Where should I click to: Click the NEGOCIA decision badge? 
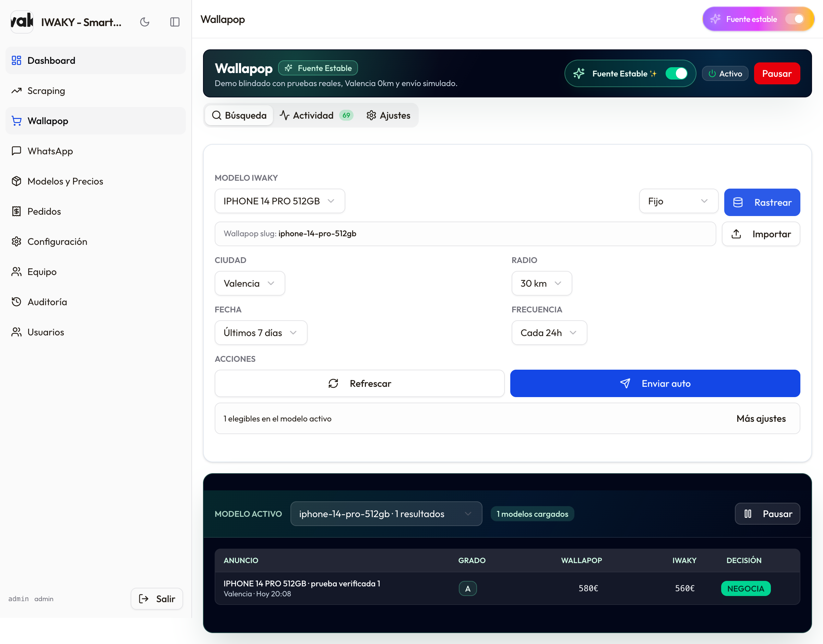(x=746, y=588)
